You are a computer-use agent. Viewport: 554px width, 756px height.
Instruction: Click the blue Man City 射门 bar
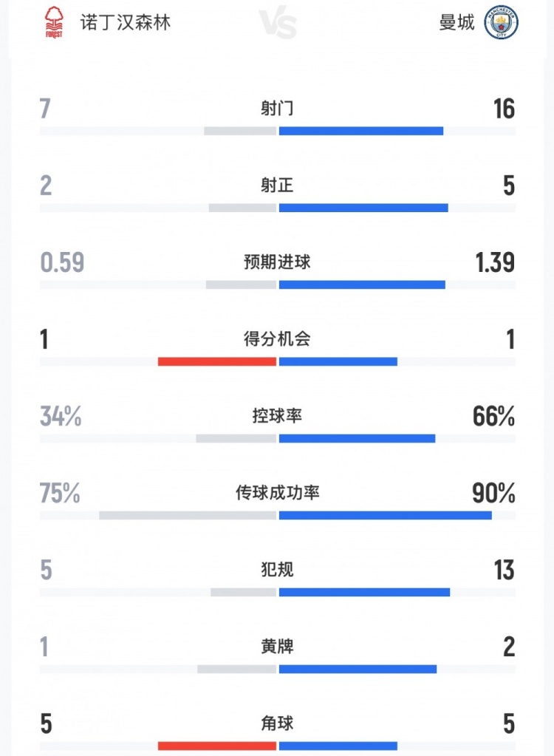coord(361,131)
